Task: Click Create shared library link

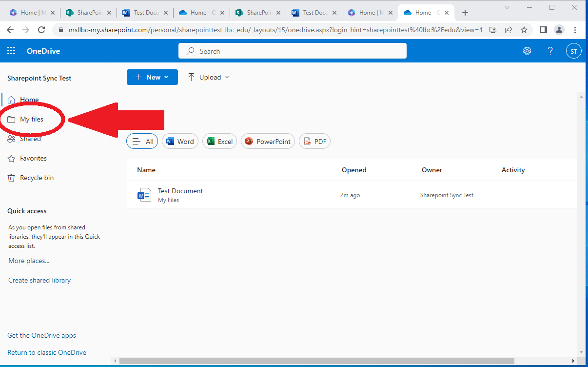Action: (39, 280)
